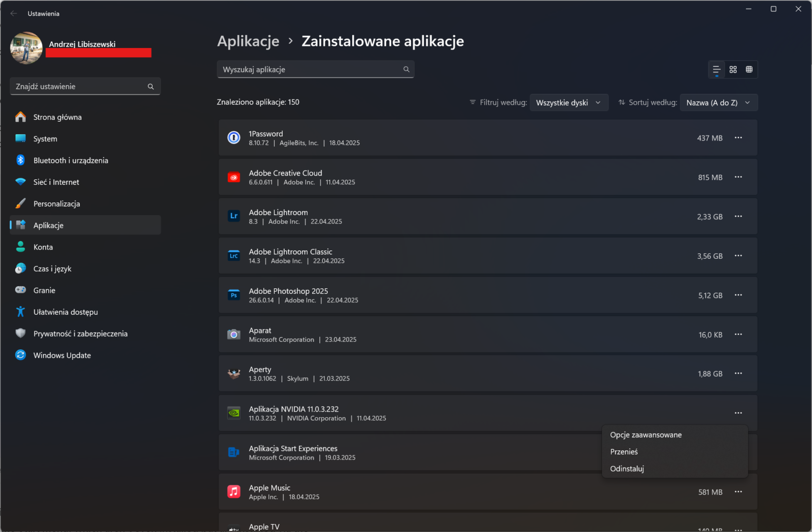Open more options for Apple Music
Screen dimensions: 812x532
click(x=738, y=492)
